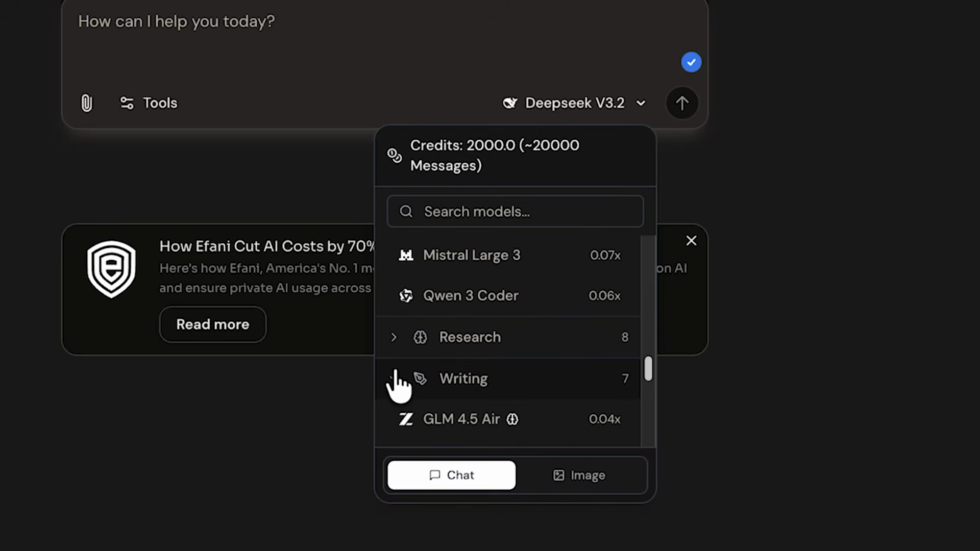Keep Chat mode selected
Viewport: 980px width, 551px height.
point(451,475)
